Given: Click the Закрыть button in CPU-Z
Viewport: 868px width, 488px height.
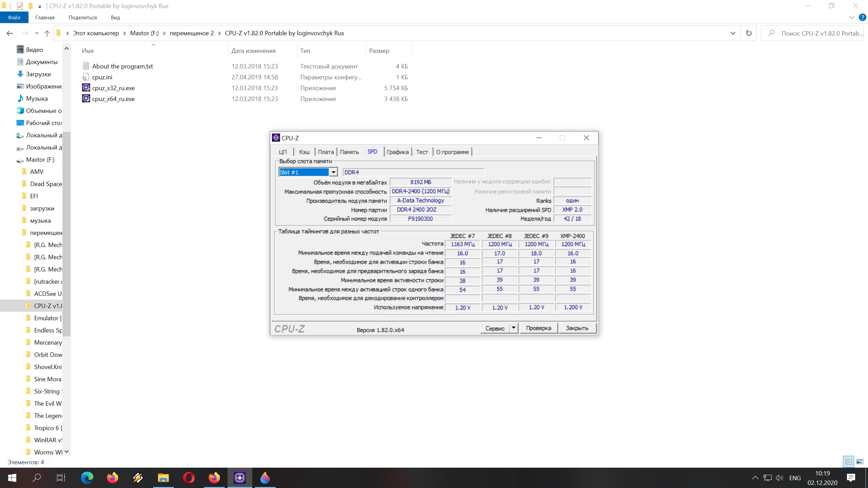Looking at the screenshot, I should (577, 328).
